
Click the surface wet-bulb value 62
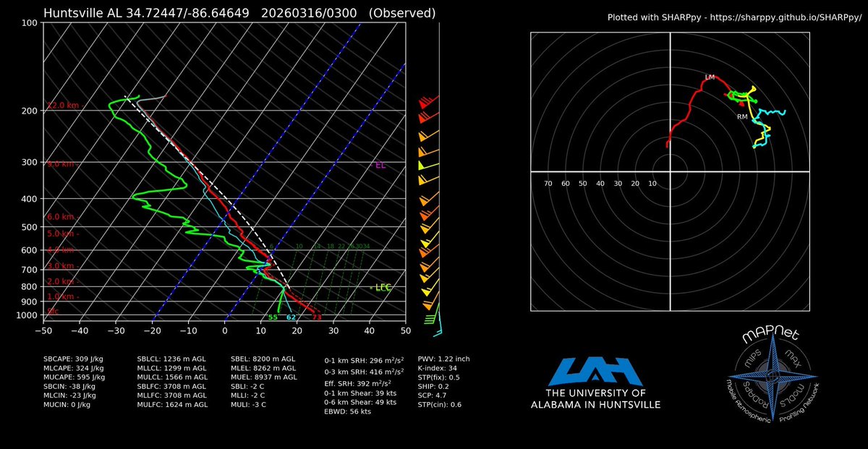[291, 317]
